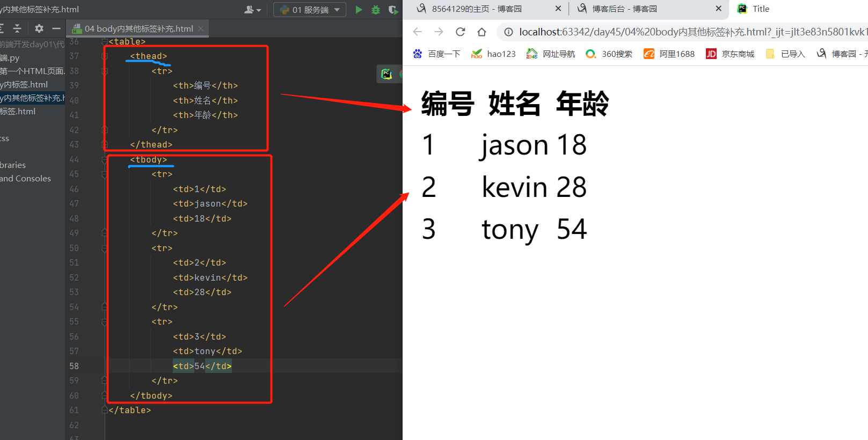868x440 pixels.
Task: Click the 编号 table header in page
Action: click(x=448, y=104)
